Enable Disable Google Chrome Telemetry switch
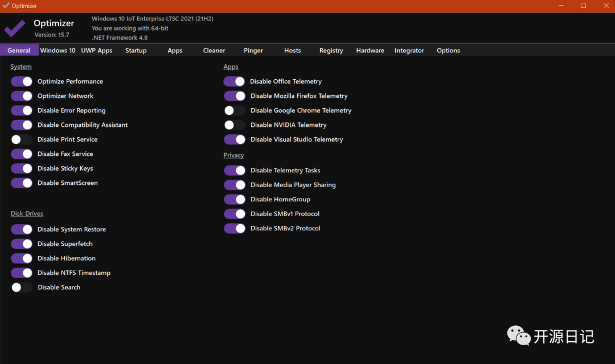 [235, 110]
